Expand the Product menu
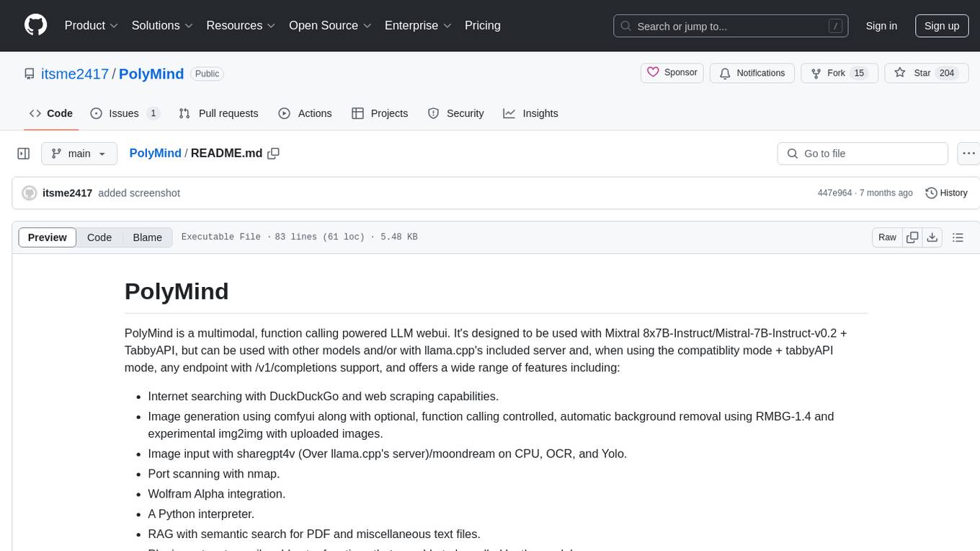Image resolution: width=980 pixels, height=551 pixels. point(92,25)
